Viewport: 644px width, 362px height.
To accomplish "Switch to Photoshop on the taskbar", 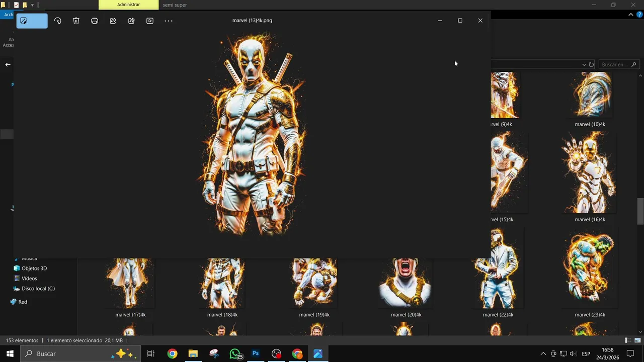I will (x=256, y=353).
